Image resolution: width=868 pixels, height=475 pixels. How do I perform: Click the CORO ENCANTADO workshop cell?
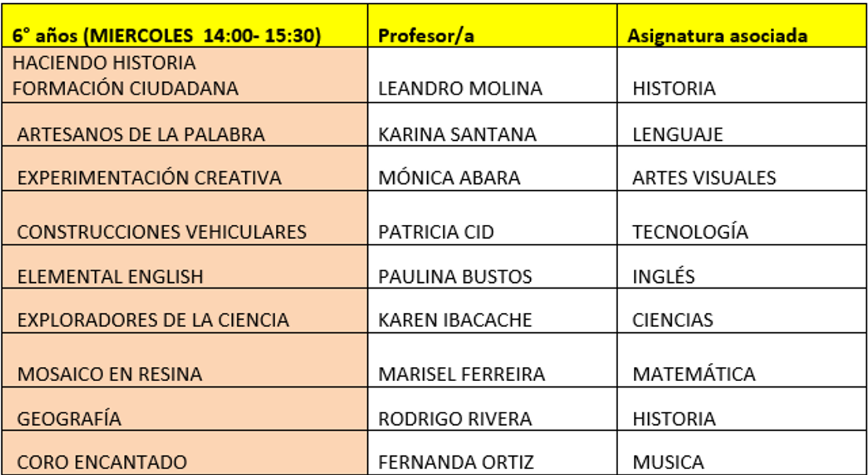[102, 463]
